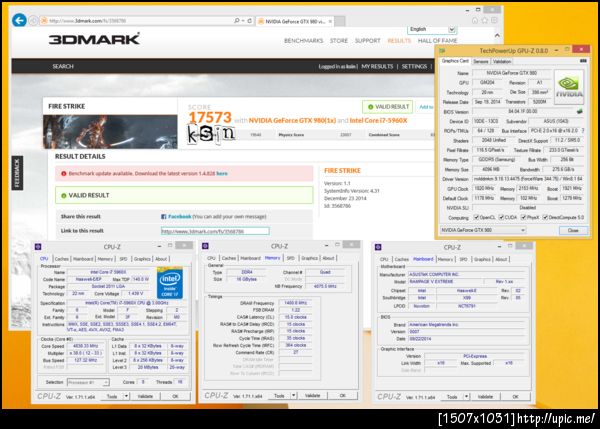
Task: Click the middle CPU-Z title bar icon
Action: 205,246
